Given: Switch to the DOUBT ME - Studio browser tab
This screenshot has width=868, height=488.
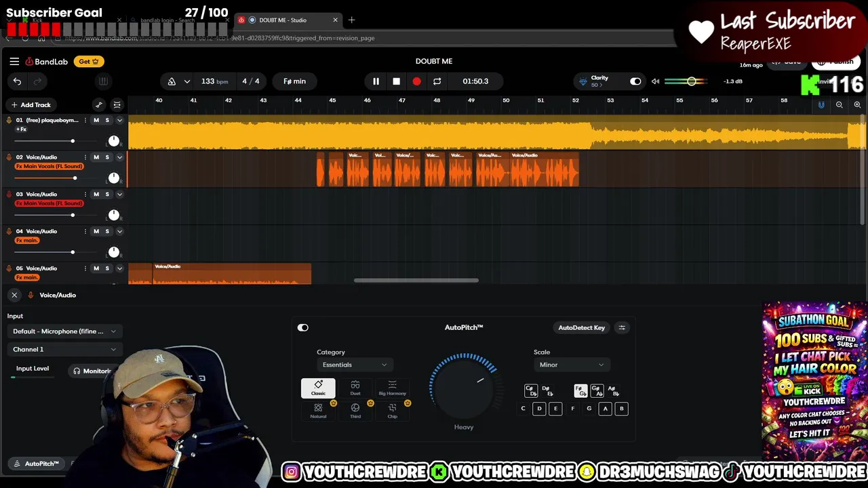Looking at the screenshot, I should [x=288, y=20].
